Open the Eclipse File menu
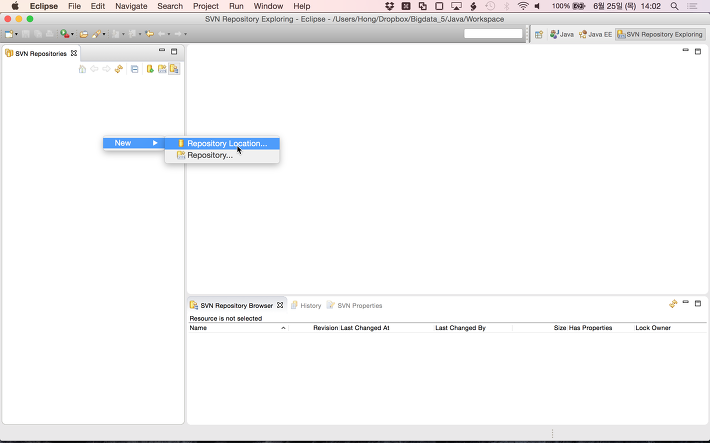 (x=74, y=6)
